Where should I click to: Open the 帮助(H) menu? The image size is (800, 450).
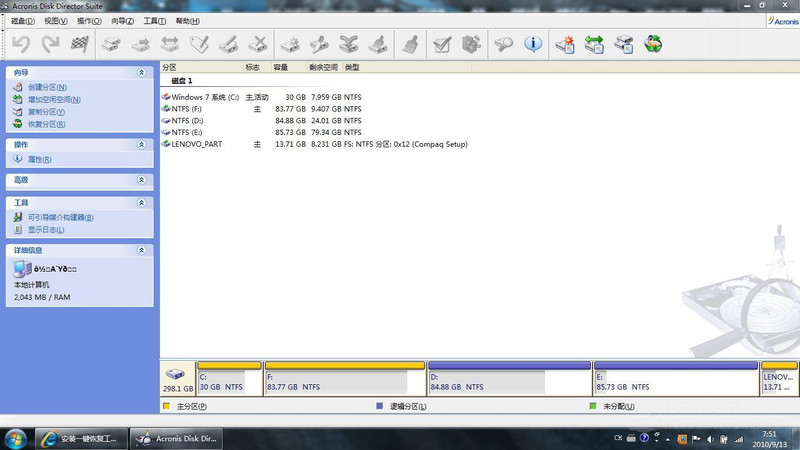(x=188, y=21)
